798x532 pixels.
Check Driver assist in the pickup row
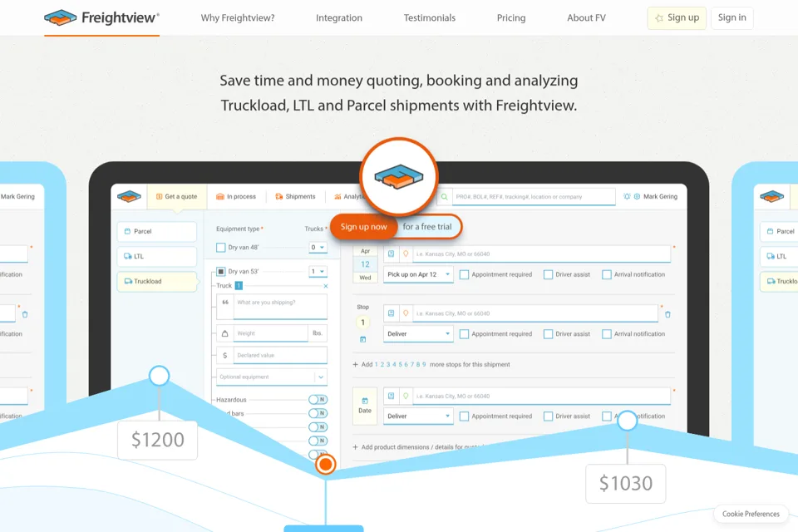click(x=548, y=274)
